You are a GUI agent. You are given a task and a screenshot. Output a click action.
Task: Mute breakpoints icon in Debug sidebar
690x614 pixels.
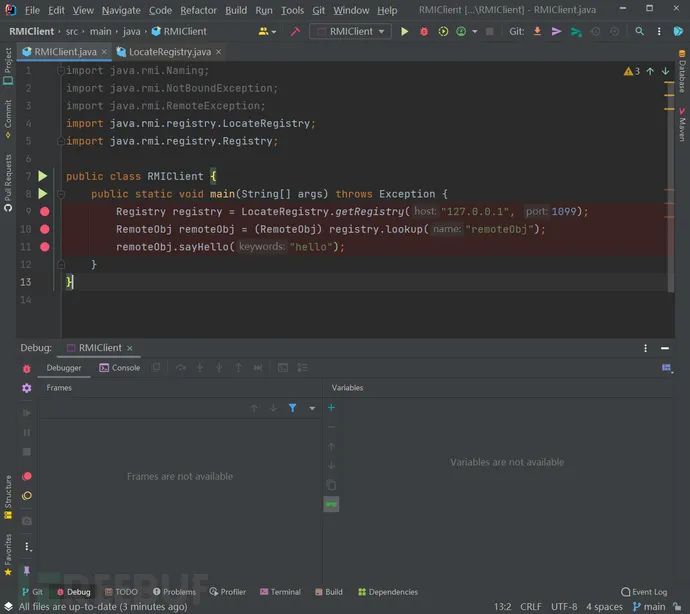[26, 496]
